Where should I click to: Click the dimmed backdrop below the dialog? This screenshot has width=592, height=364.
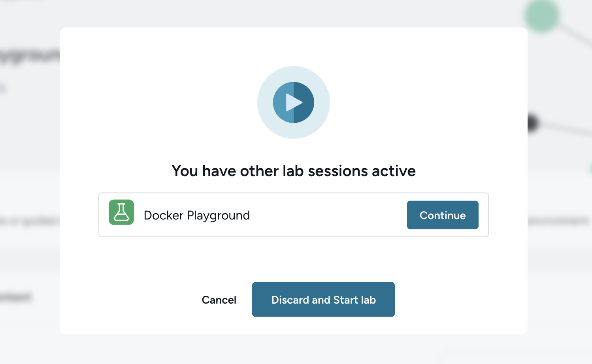[294, 349]
